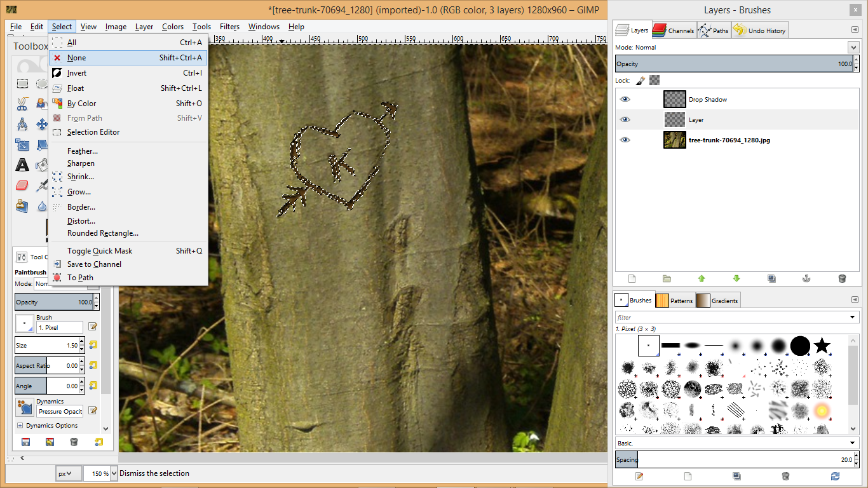Image resolution: width=868 pixels, height=488 pixels.
Task: Select the Bucket Fill tool
Action: (41, 166)
